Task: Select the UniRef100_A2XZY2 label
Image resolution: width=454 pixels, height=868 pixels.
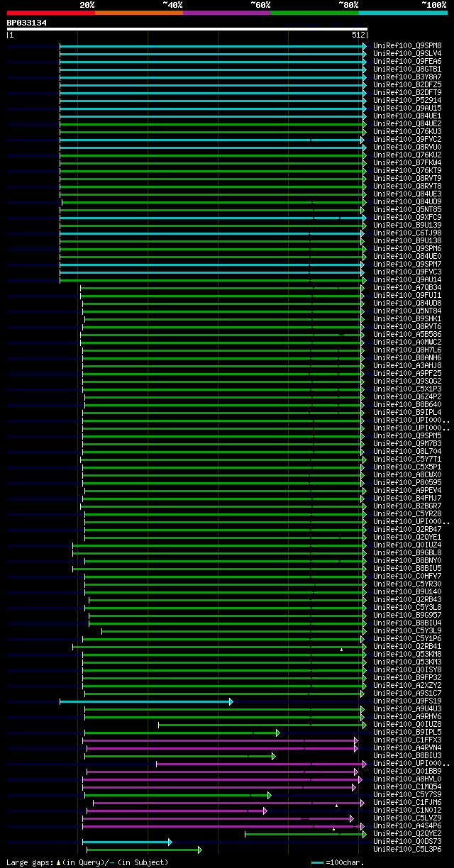Action: [407, 685]
